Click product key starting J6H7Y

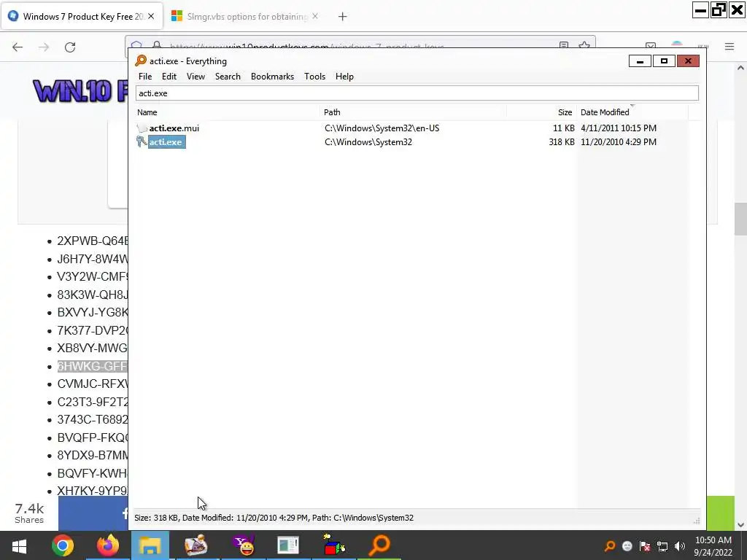click(93, 259)
